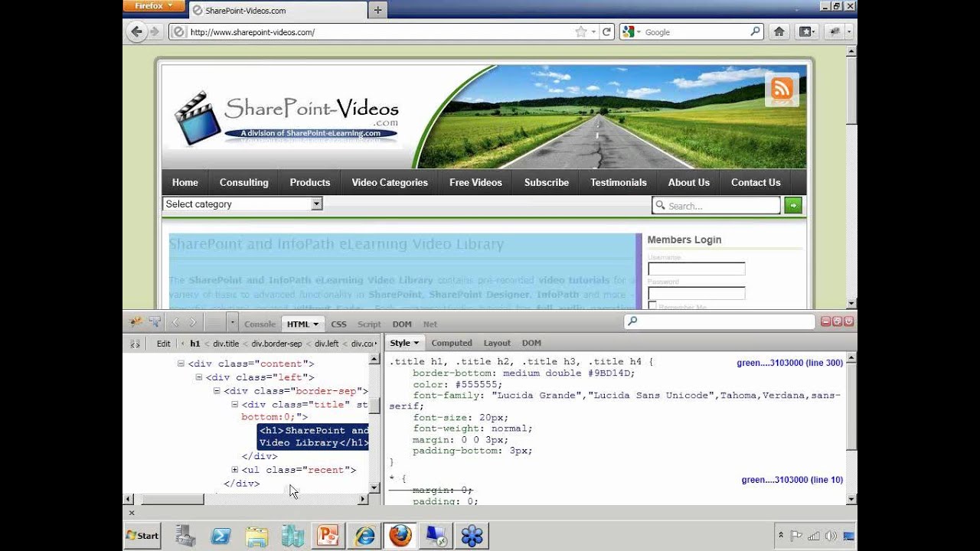Open a new browser tab

pos(377,10)
